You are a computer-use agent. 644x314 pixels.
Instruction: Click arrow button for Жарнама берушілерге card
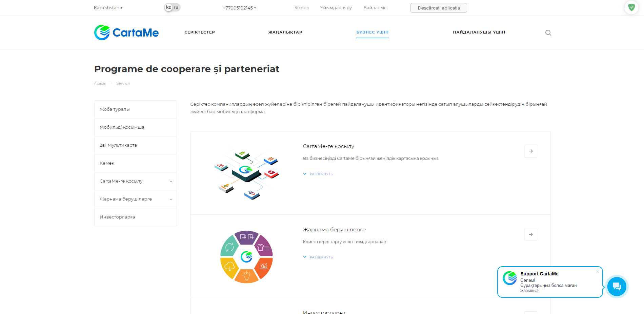coord(530,234)
